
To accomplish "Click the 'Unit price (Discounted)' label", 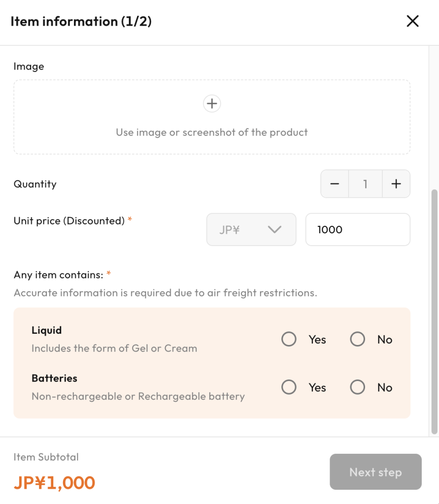I will point(69,221).
